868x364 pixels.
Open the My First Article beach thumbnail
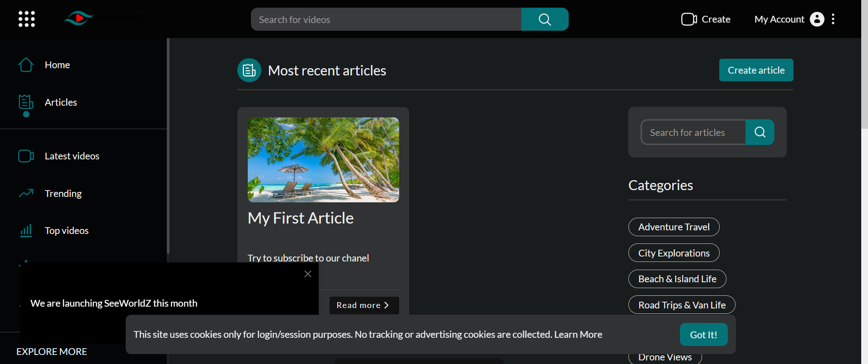(323, 160)
